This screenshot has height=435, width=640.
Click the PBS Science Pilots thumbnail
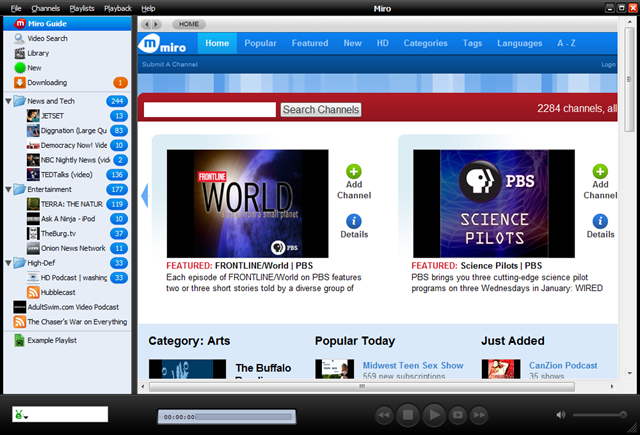tap(494, 204)
